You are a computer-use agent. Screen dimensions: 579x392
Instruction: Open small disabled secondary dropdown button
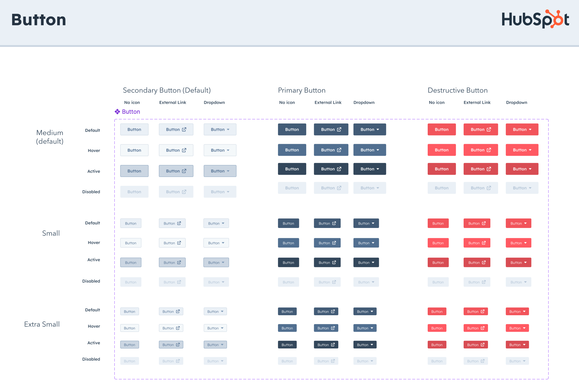click(216, 282)
